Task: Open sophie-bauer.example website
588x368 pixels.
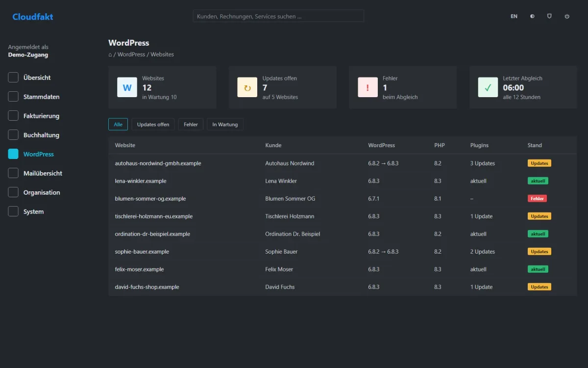Action: coord(142,251)
